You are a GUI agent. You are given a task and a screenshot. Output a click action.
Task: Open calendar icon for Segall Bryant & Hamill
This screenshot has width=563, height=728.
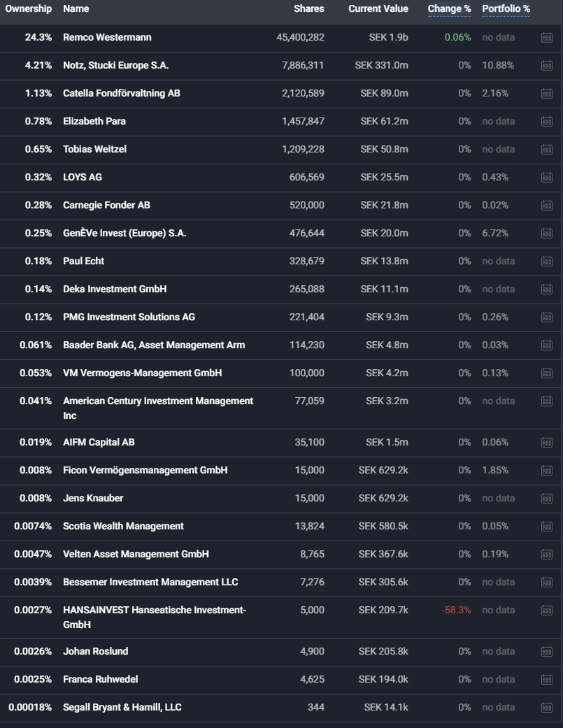[547, 708]
